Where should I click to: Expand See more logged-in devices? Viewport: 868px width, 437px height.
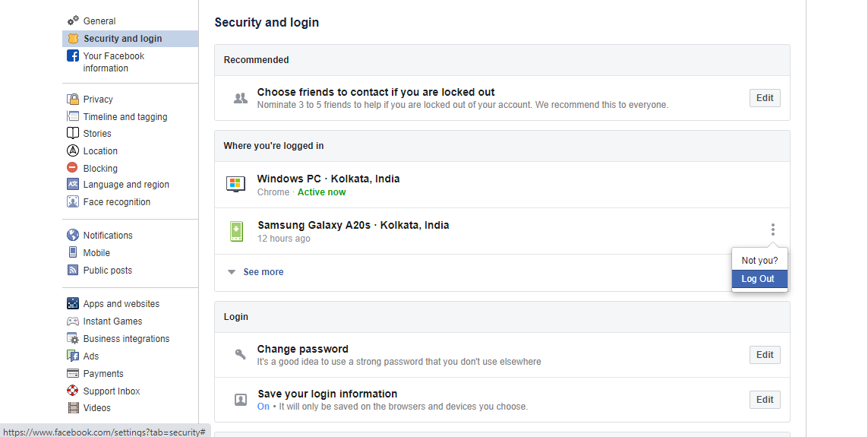[x=262, y=272]
